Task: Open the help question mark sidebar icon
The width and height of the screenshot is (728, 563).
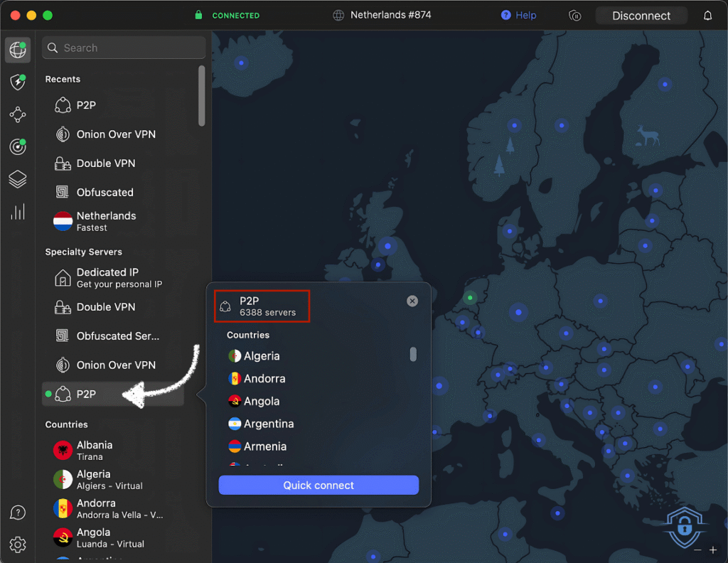Action: (x=18, y=513)
